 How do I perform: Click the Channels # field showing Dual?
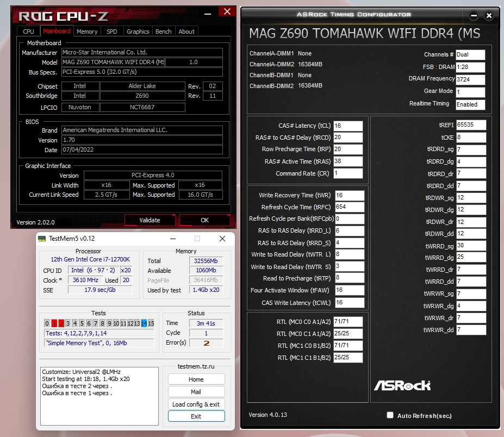(x=470, y=54)
